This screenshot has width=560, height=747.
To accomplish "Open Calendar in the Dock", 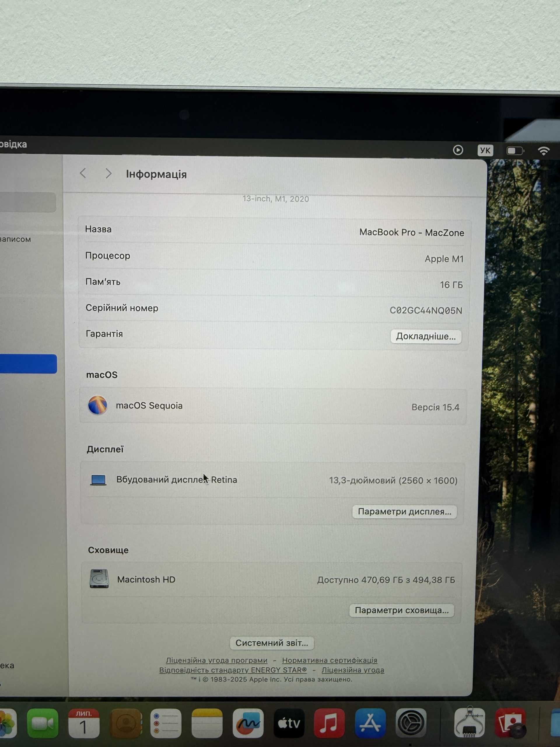I will [84, 723].
